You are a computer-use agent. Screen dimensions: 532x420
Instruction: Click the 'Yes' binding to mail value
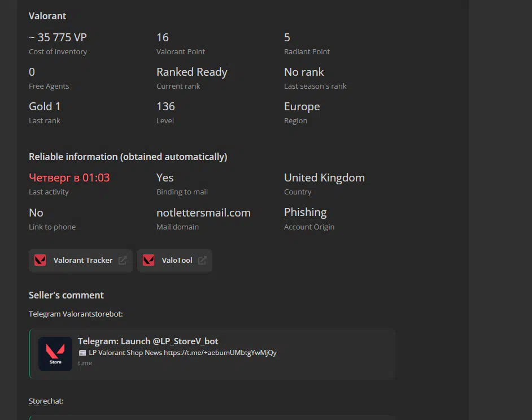(x=165, y=178)
